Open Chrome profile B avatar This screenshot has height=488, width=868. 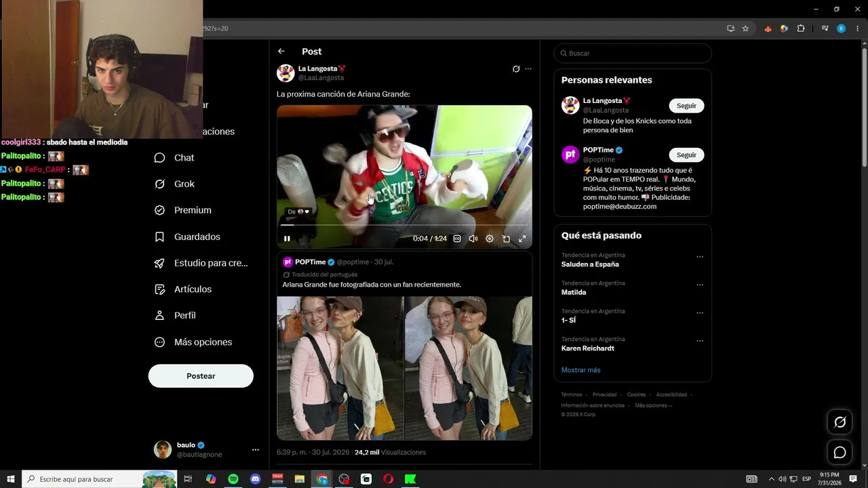pyautogui.click(x=841, y=28)
